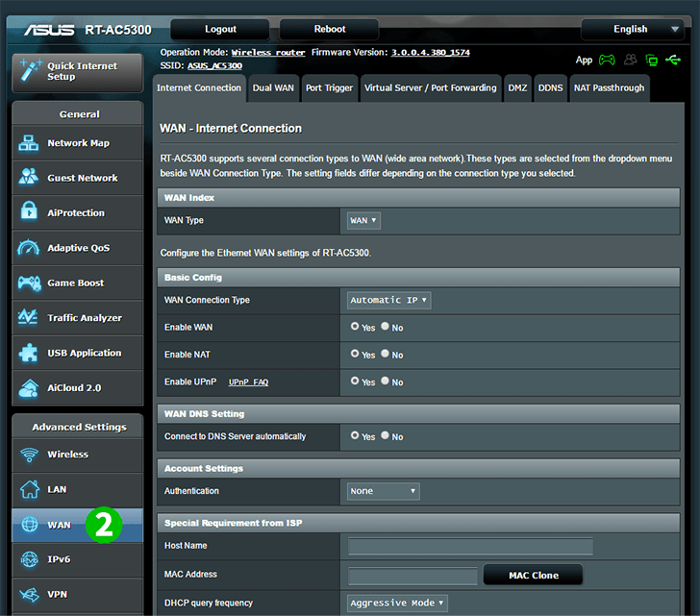
Task: Select No for Enable UPnP
Action: click(x=385, y=381)
